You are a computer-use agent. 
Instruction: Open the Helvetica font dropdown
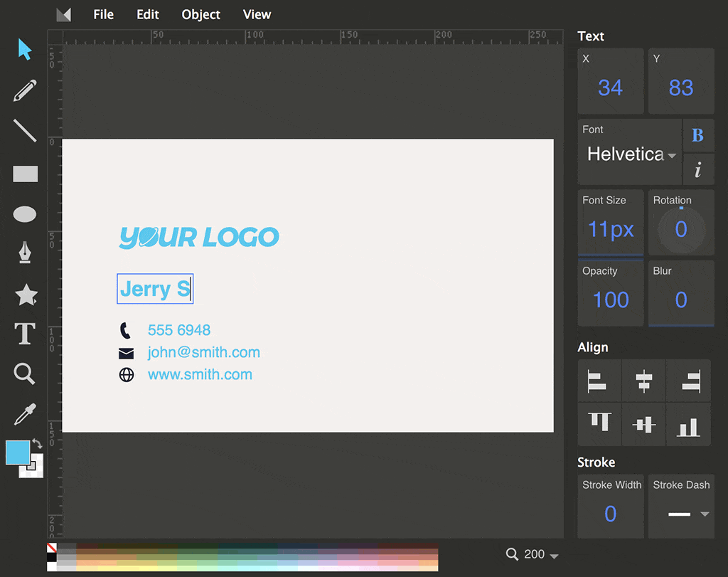(629, 154)
